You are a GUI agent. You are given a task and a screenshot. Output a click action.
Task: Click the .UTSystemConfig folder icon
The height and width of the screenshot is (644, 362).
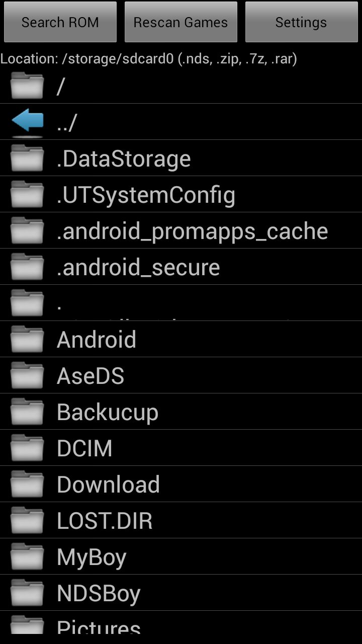pos(27,195)
